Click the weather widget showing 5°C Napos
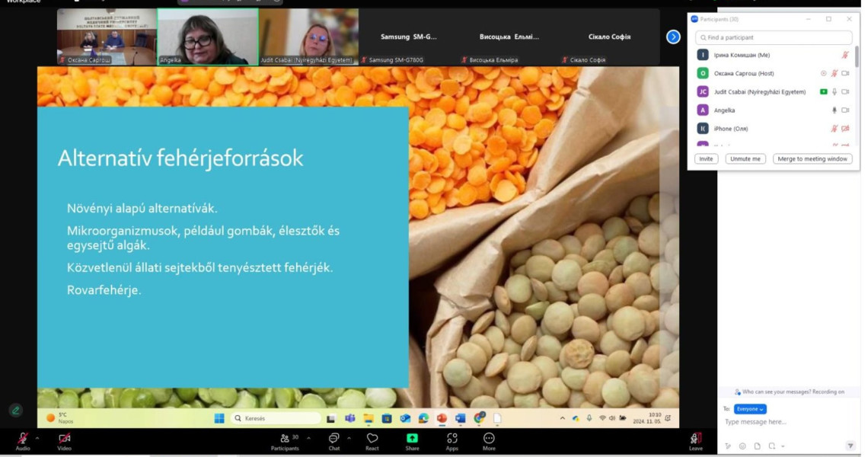 point(60,417)
